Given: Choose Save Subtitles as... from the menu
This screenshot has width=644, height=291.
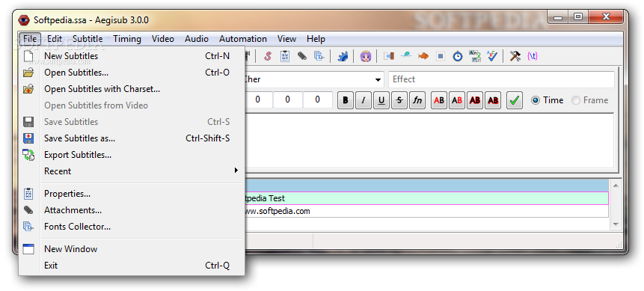Looking at the screenshot, I should pyautogui.click(x=132, y=138).
